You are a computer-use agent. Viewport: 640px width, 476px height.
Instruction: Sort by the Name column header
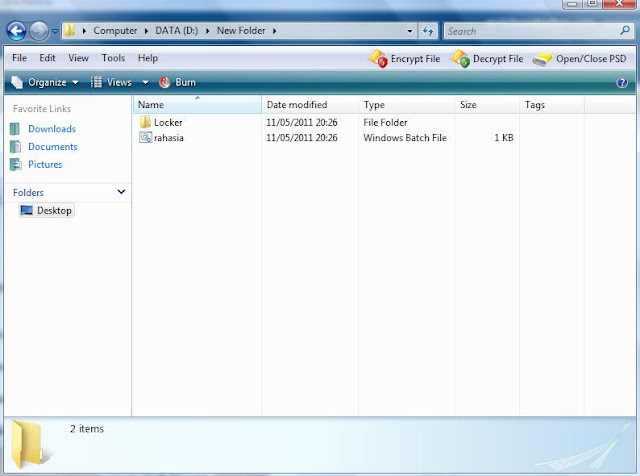point(197,105)
